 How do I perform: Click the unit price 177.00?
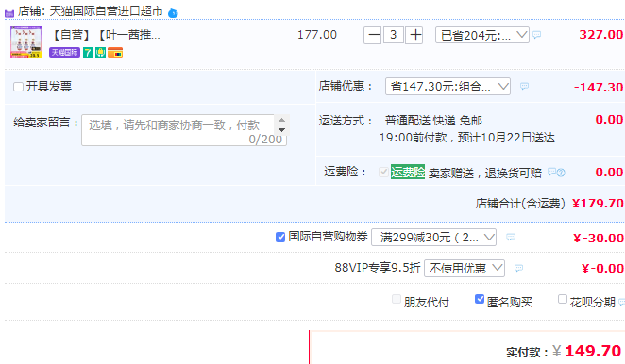tap(317, 35)
